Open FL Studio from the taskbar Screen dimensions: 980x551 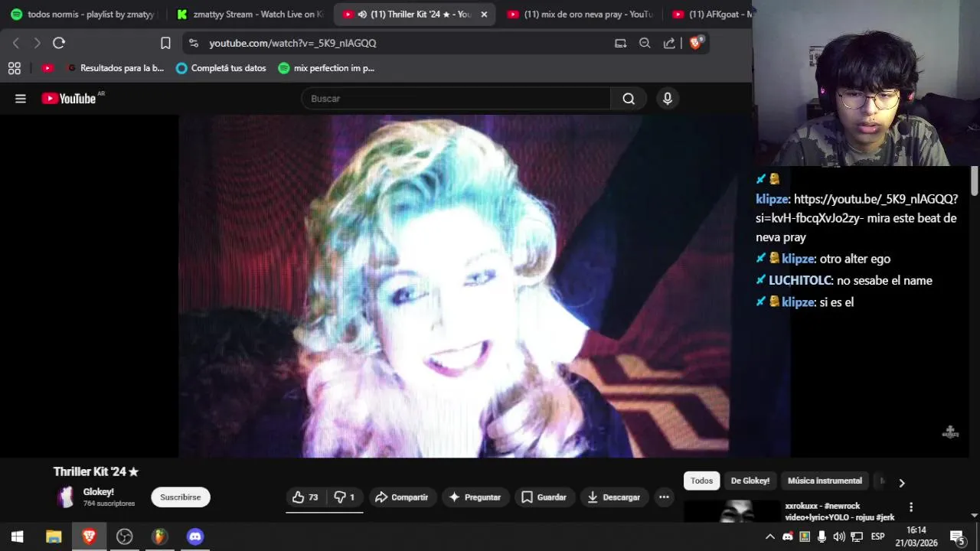pyautogui.click(x=159, y=537)
